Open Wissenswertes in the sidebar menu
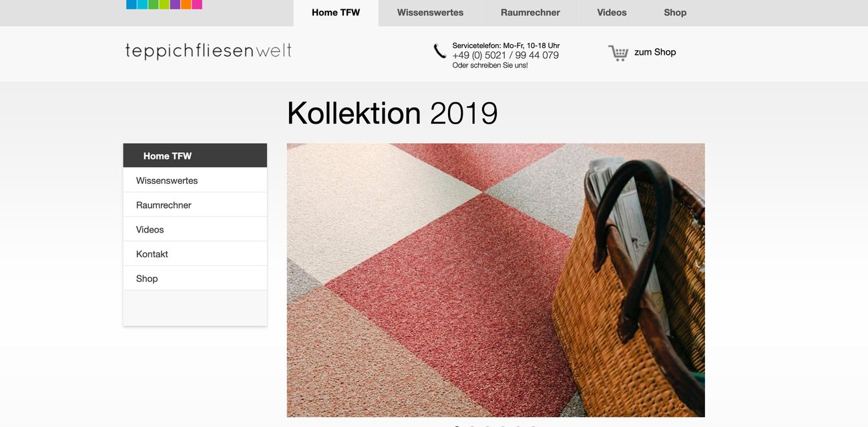Screen dimensions: 868x427 click(x=195, y=180)
